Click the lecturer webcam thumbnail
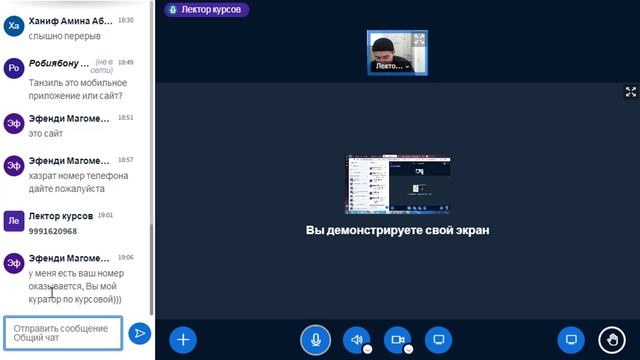The image size is (640, 360). point(397,53)
